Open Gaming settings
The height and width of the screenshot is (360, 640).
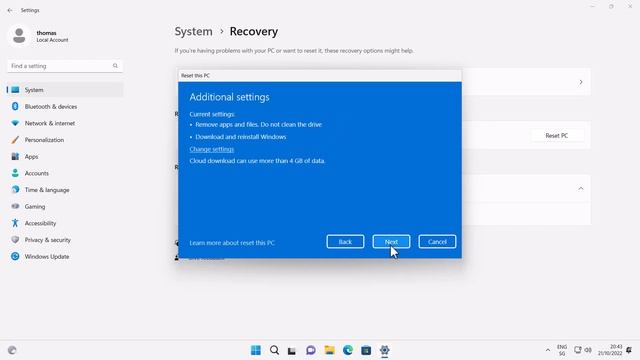64,207
